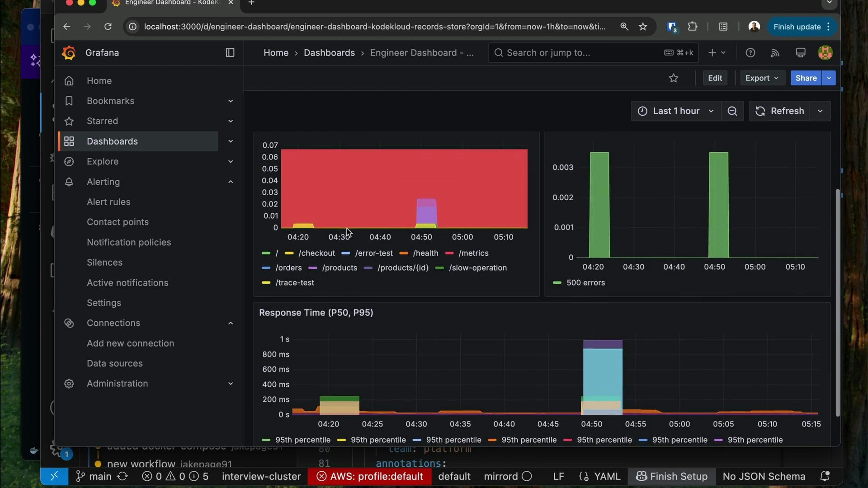Click the Edit button
The image size is (868, 488).
coord(715,78)
